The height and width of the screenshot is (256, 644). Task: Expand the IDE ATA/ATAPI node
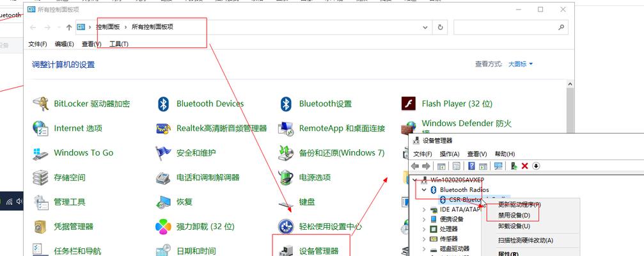click(x=424, y=209)
